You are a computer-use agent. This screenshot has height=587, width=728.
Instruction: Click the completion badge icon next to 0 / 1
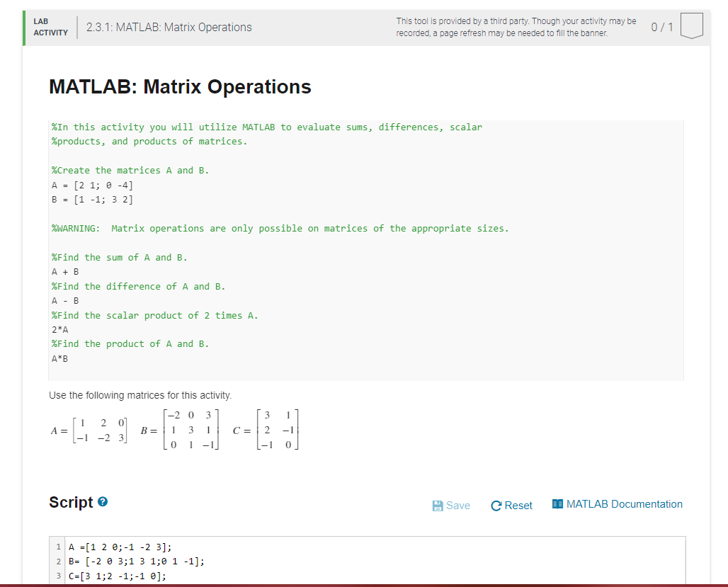click(x=691, y=26)
